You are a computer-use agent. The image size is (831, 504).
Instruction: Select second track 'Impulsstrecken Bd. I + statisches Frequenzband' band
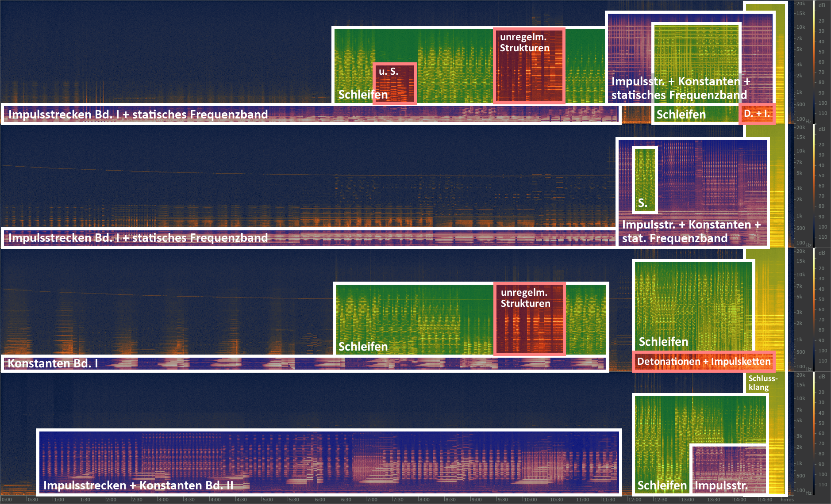[309, 238]
